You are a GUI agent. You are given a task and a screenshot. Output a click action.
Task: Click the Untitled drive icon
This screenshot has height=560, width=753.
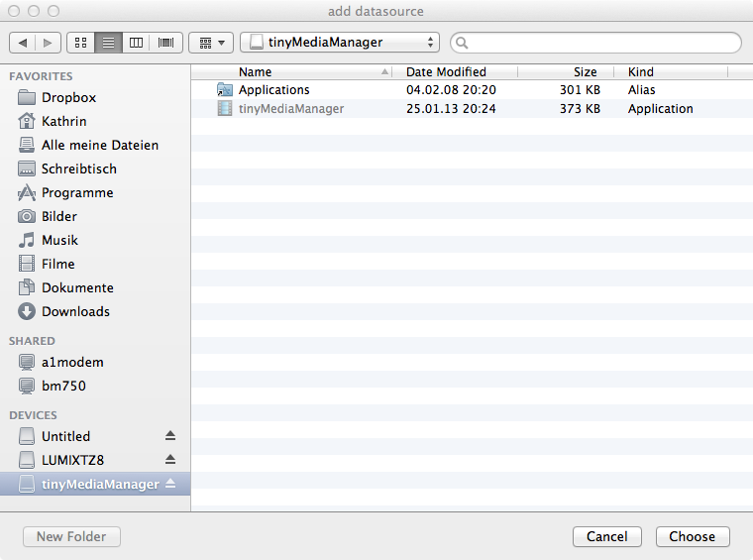27,436
